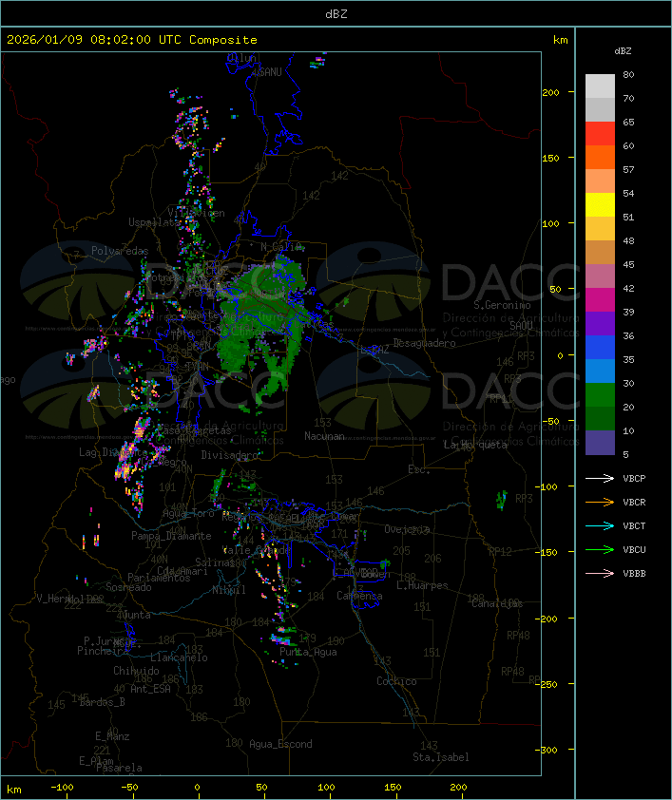Click the dBZ title at top
672x800 pixels.
[x=336, y=14]
